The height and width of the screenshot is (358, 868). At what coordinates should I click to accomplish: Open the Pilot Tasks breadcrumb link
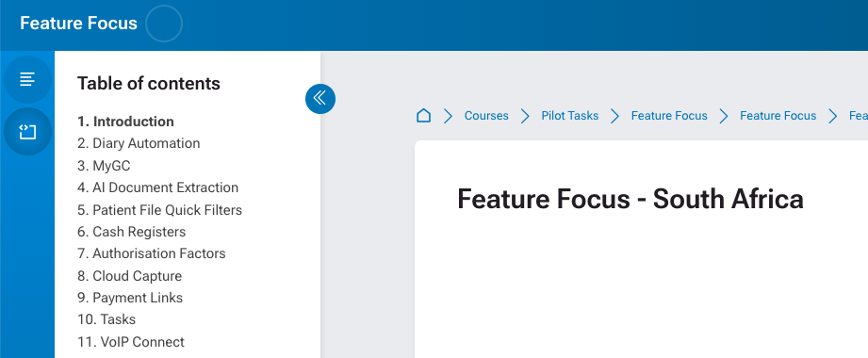(x=569, y=116)
